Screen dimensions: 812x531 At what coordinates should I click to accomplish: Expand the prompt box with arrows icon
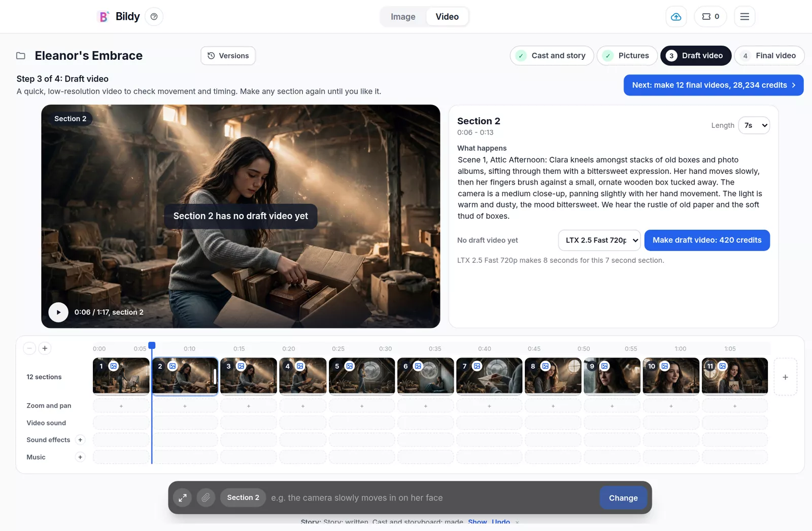pyautogui.click(x=182, y=498)
